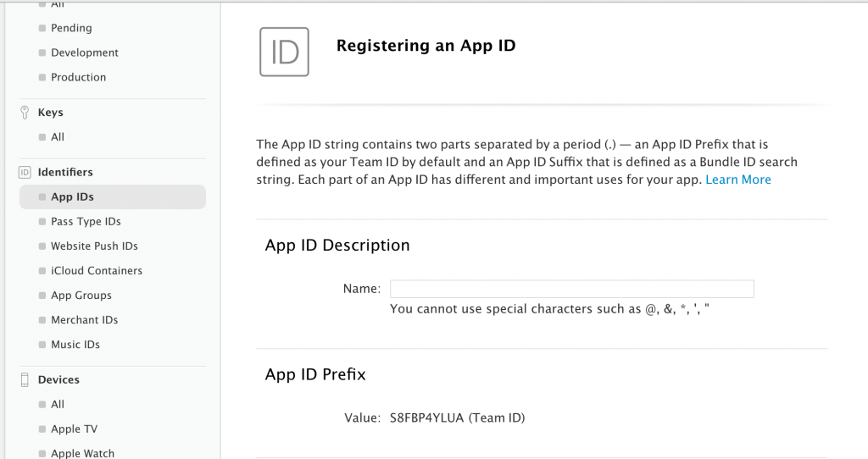Click the Identifiers section ID icon
Image resolution: width=868 pixels, height=459 pixels.
25,172
